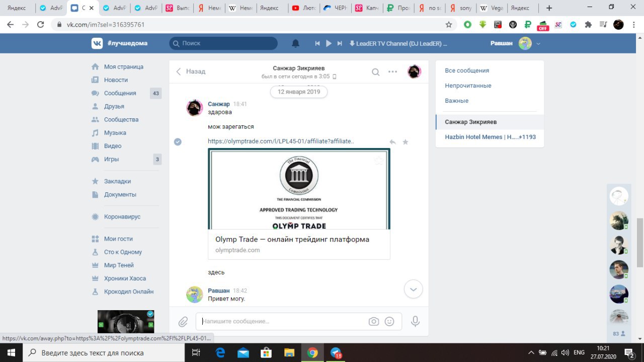Screen dimensions: 644x362
Task: Click the search magnifier in chat header
Action: pos(375,72)
